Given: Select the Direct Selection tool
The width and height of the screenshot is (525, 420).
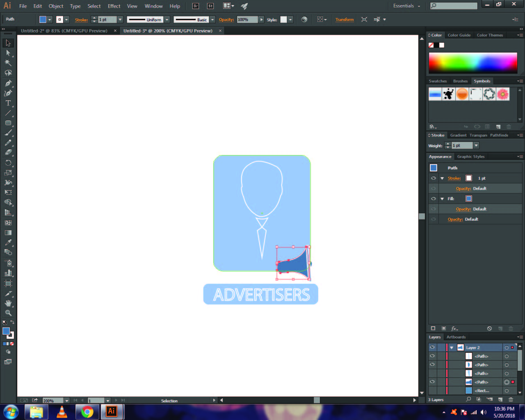Looking at the screenshot, I should point(8,53).
